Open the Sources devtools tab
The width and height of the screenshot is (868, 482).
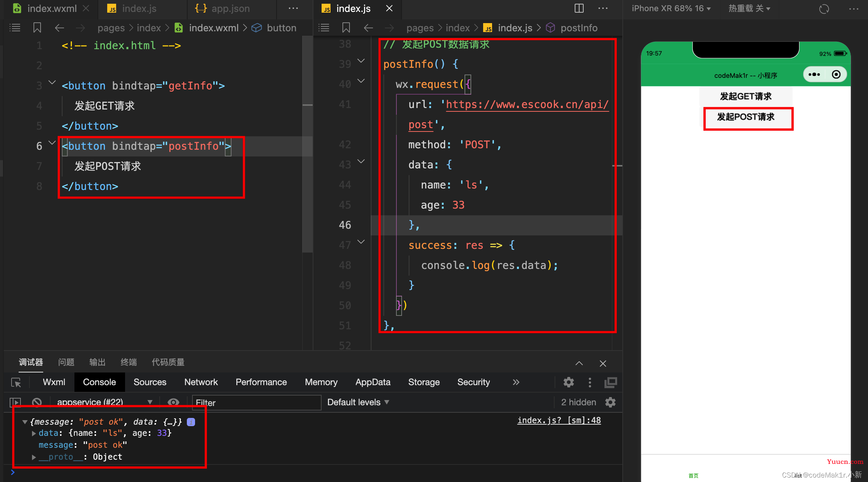click(x=150, y=382)
